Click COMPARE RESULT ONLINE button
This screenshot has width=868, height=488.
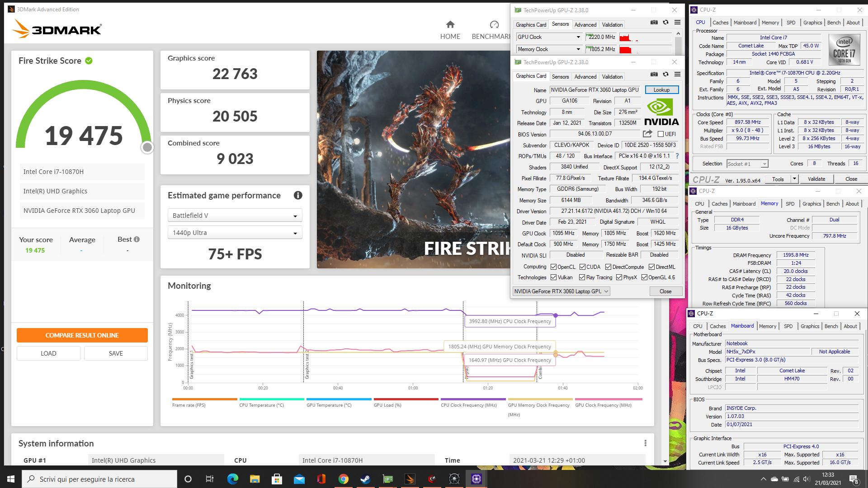tap(82, 335)
